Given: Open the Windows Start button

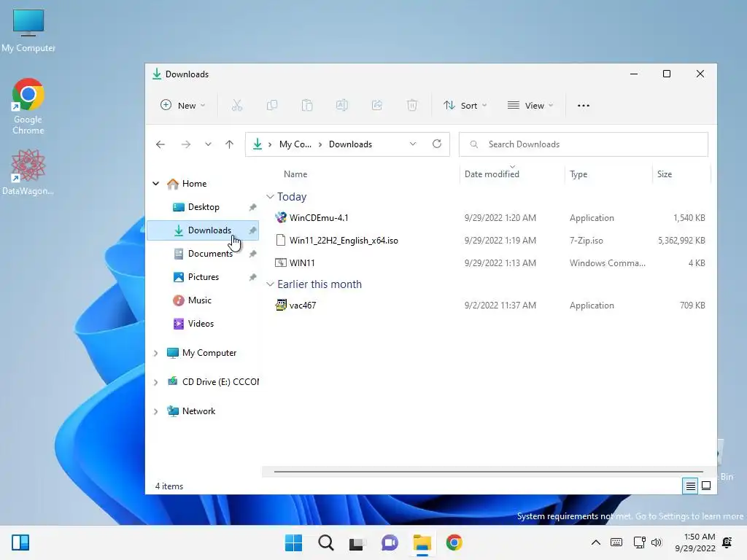Looking at the screenshot, I should point(293,542).
